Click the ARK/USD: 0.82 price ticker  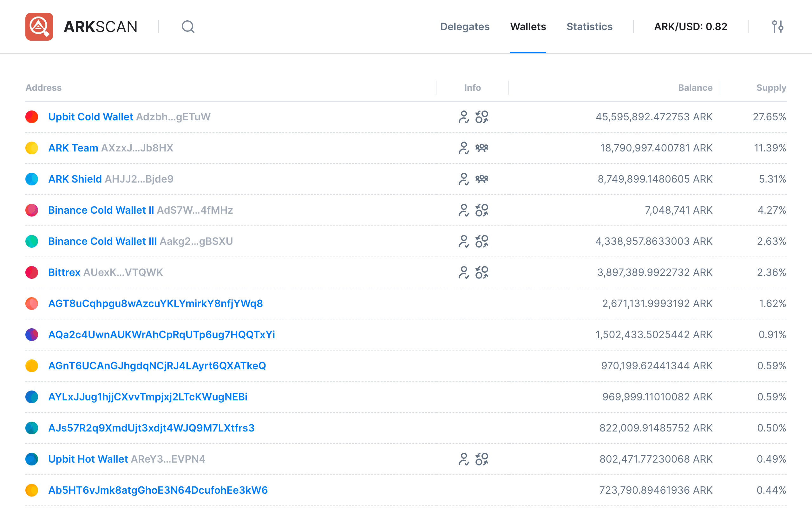[x=691, y=27]
